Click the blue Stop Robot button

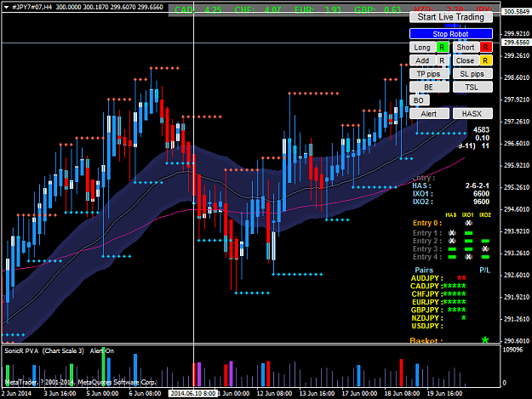coord(450,34)
